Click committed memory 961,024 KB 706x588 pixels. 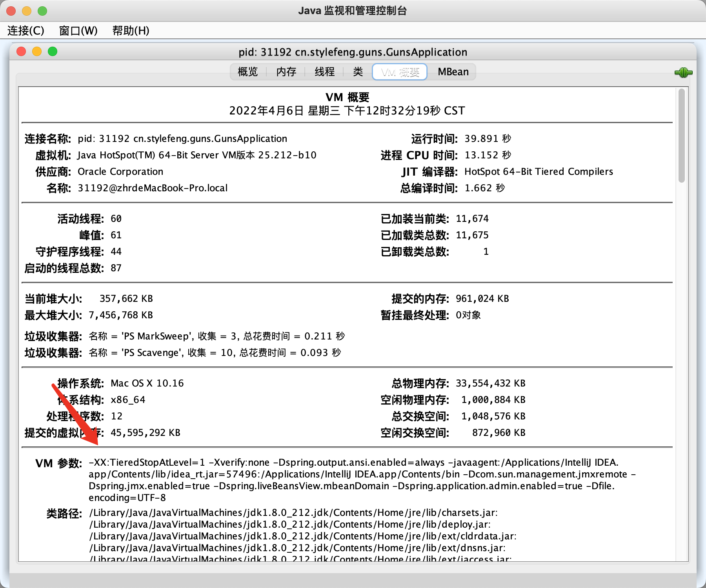pos(482,299)
